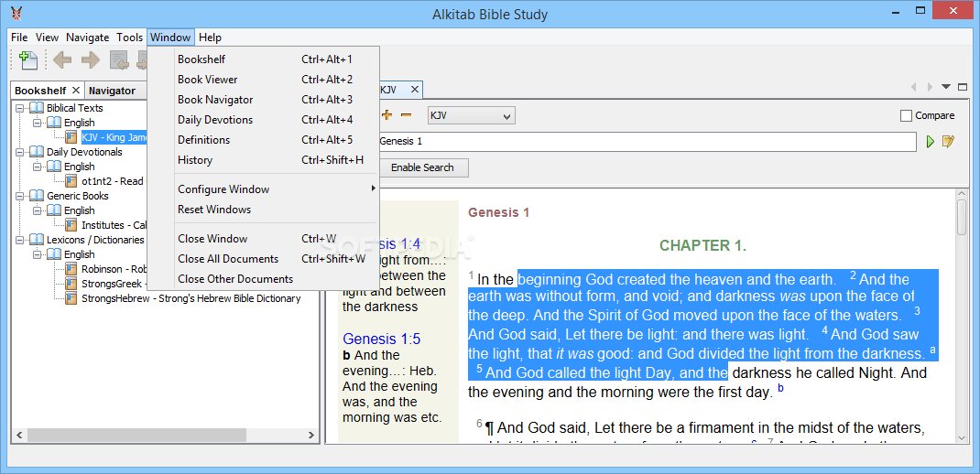The image size is (980, 474).
Task: Click the Enable Search button
Action: coord(422,167)
